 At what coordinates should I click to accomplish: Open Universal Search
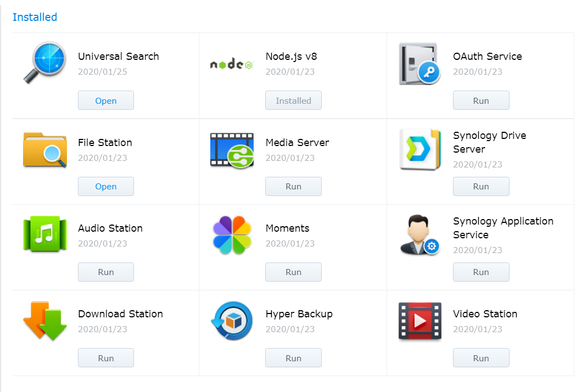(x=105, y=100)
